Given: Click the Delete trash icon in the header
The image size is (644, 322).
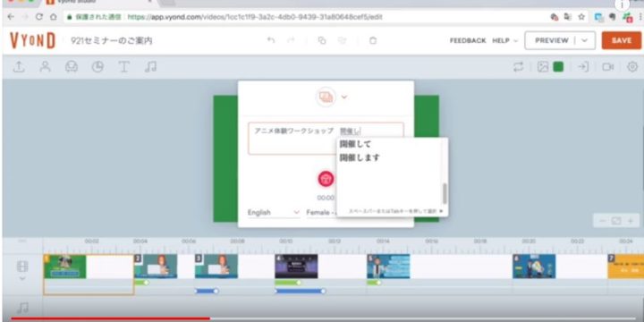Looking at the screenshot, I should coord(372,40).
